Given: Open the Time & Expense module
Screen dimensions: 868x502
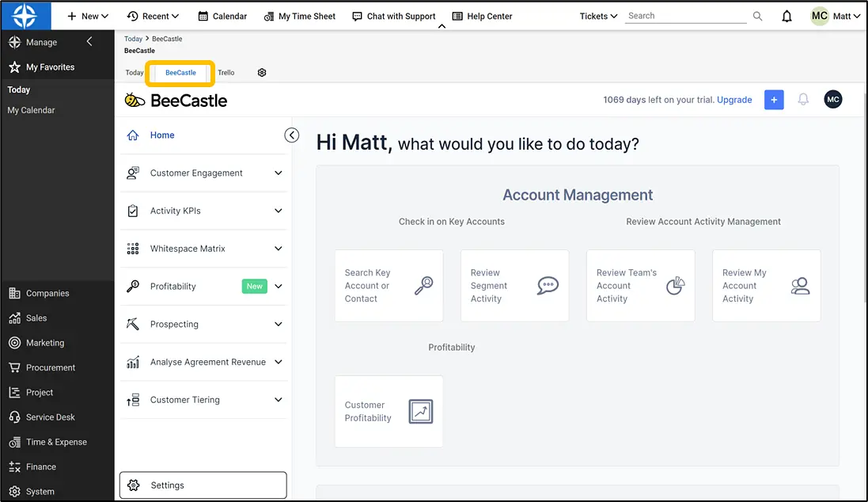Looking at the screenshot, I should (48, 442).
